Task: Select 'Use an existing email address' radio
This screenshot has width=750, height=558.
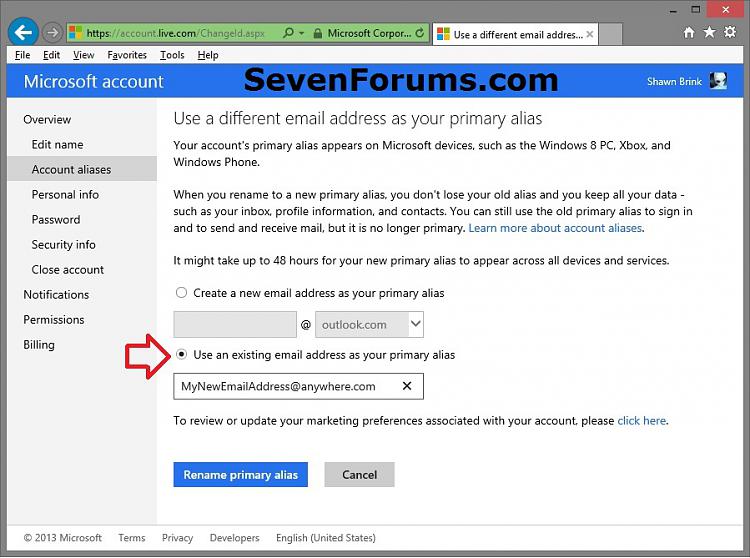Action: tap(181, 354)
